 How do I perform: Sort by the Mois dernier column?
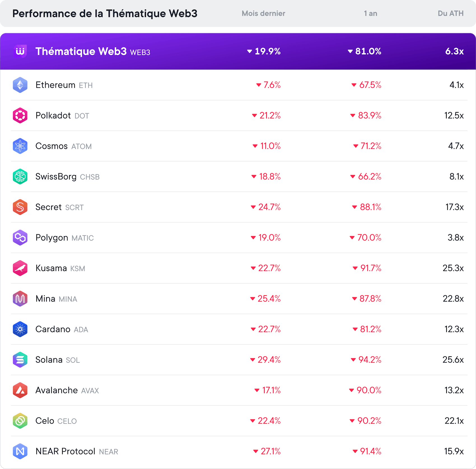coord(263,13)
